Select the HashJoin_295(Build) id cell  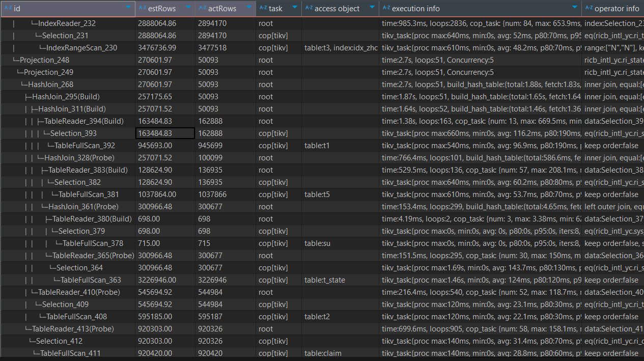pyautogui.click(x=68, y=97)
